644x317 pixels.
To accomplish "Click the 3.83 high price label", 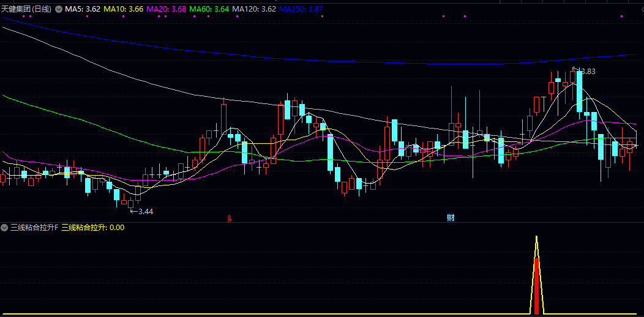I will 588,71.
